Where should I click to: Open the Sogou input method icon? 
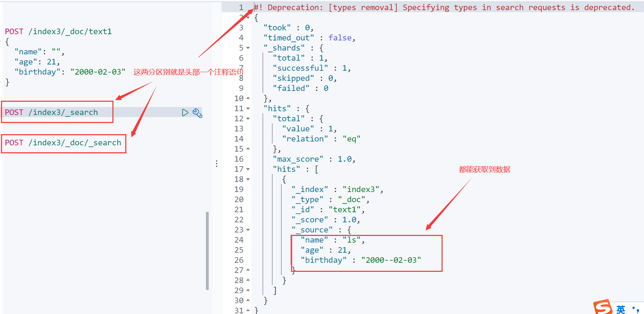603,307
